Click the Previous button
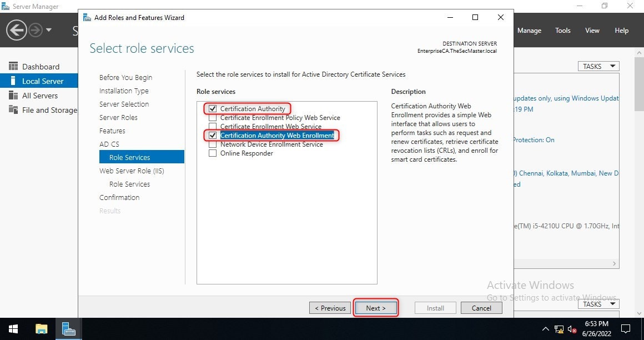Viewport: 644px width, 340px height. coord(330,308)
